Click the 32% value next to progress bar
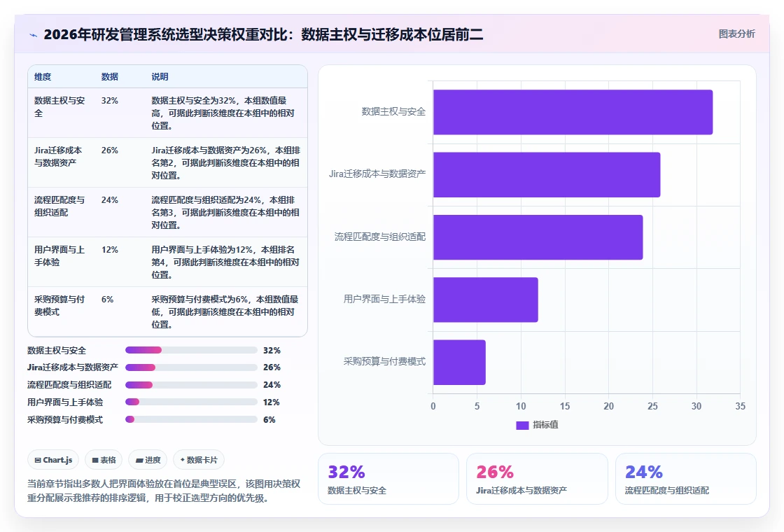This screenshot has height=532, width=784. [272, 351]
